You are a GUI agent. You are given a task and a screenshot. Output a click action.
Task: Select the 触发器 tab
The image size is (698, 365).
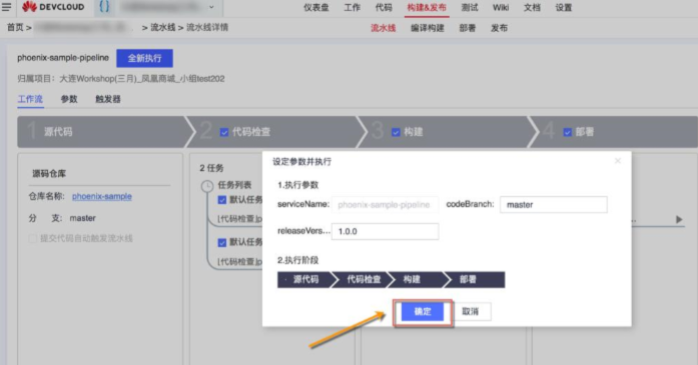pos(108,99)
